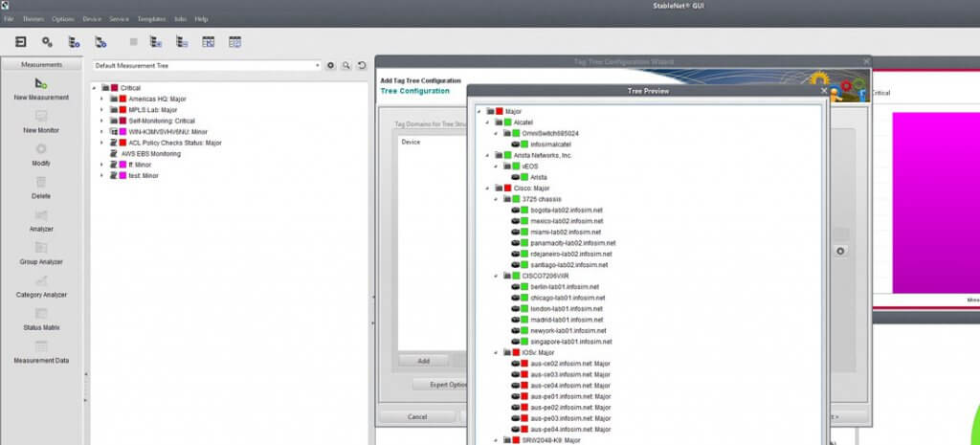This screenshot has width=980, height=445.
Task: Open the Default Measurement Tree dropdown
Action: click(x=206, y=66)
